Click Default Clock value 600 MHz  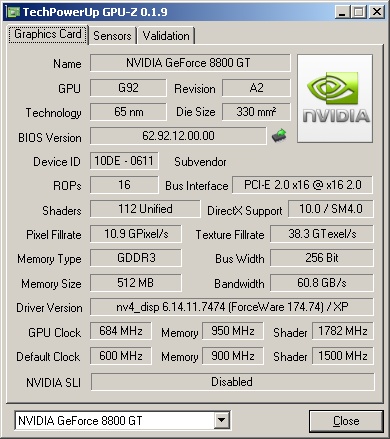click(x=121, y=356)
